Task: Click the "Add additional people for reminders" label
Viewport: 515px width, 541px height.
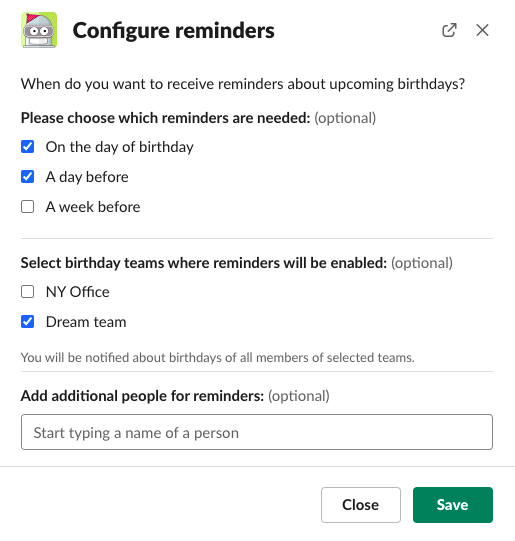Action: (x=142, y=396)
